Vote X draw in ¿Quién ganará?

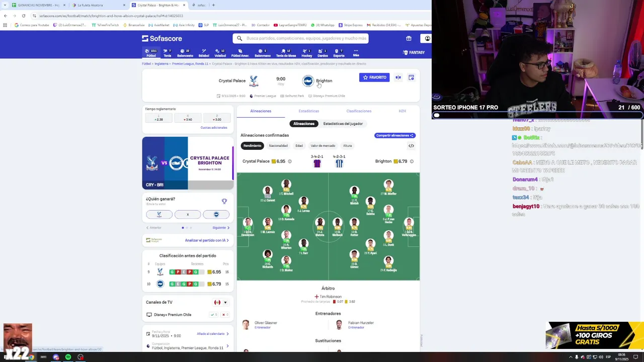tap(188, 214)
